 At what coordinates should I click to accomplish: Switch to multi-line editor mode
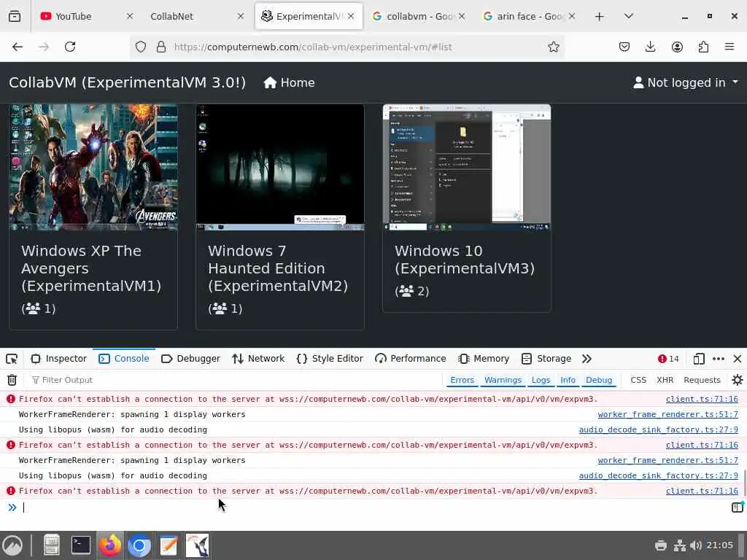(x=737, y=507)
